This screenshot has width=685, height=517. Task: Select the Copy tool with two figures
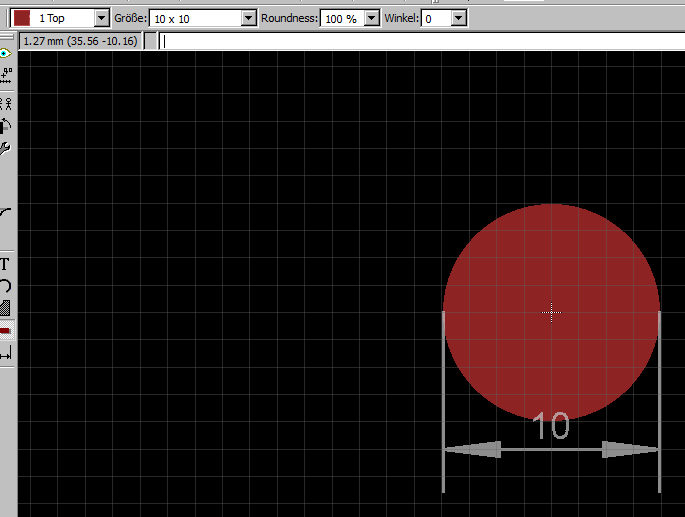coord(6,104)
